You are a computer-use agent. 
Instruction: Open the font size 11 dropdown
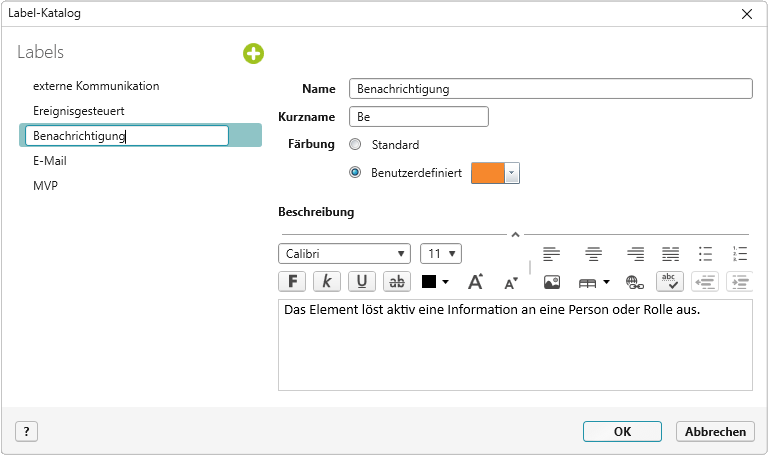coord(441,254)
